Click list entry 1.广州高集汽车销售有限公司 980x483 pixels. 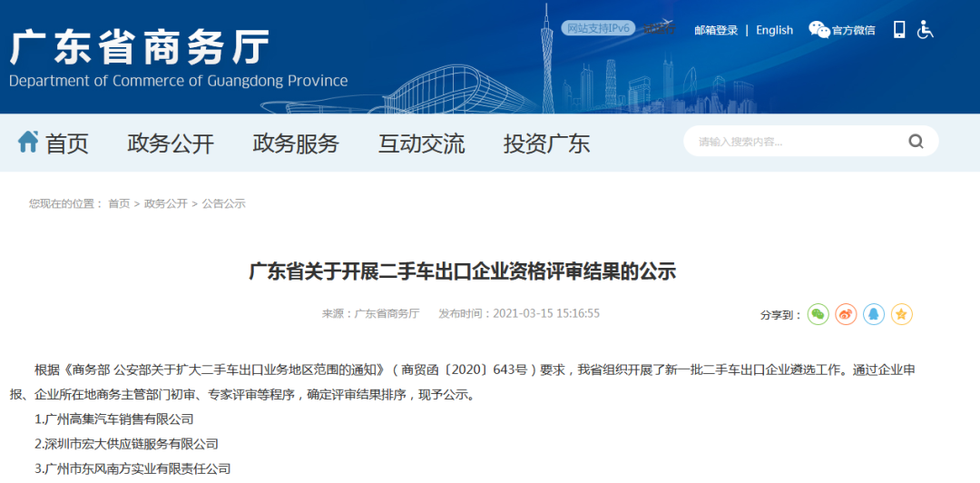pos(114,419)
